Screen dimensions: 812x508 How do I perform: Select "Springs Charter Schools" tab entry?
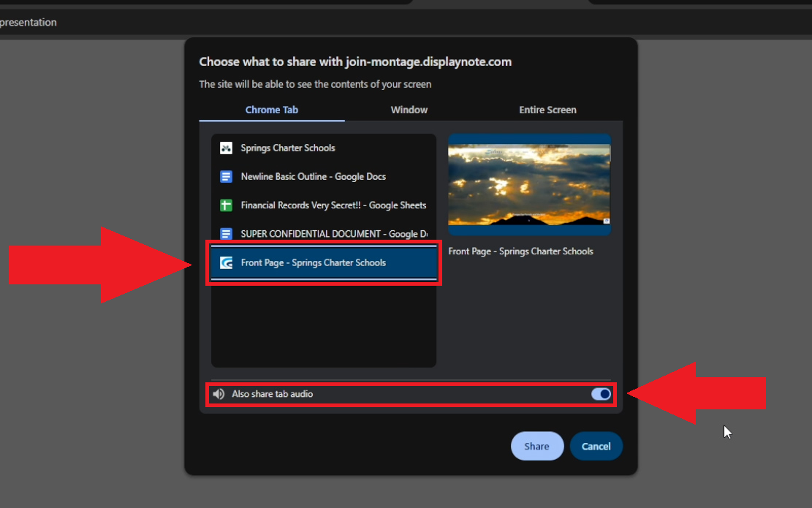point(288,148)
